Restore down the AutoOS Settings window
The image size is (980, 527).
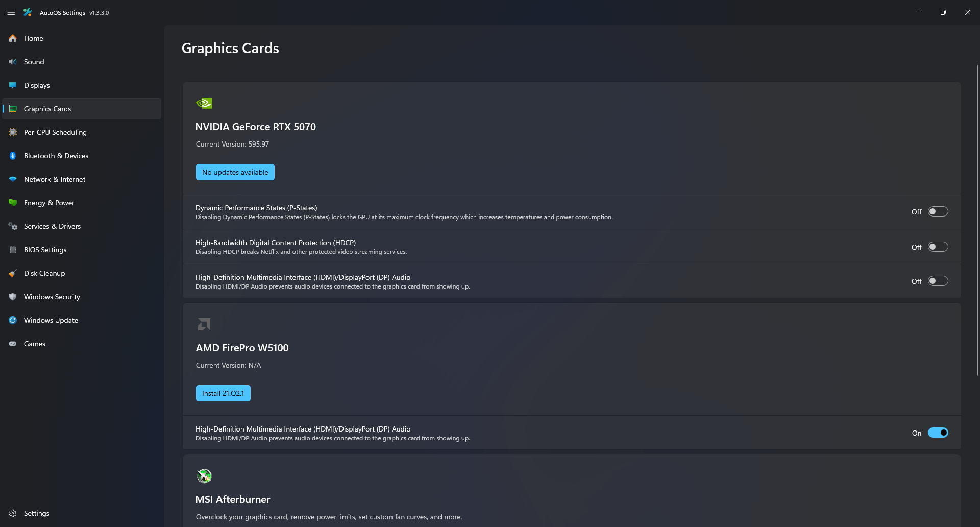coord(943,12)
